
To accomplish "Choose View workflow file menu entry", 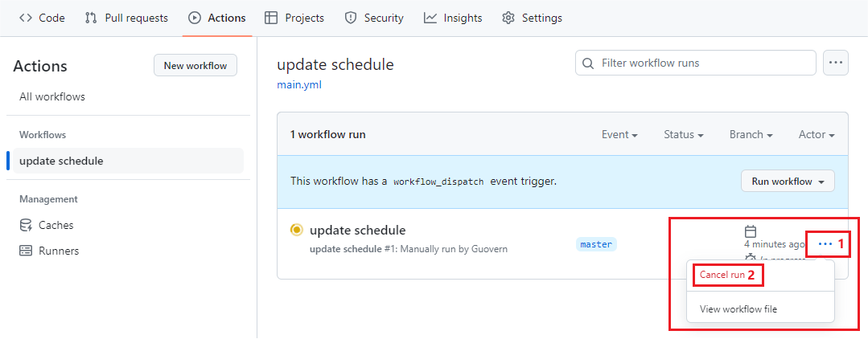I will click(738, 309).
